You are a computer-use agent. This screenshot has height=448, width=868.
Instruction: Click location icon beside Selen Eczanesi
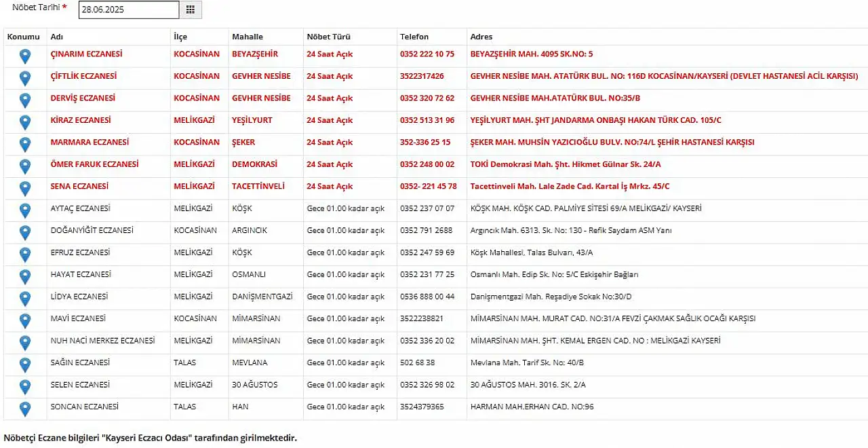(x=25, y=387)
